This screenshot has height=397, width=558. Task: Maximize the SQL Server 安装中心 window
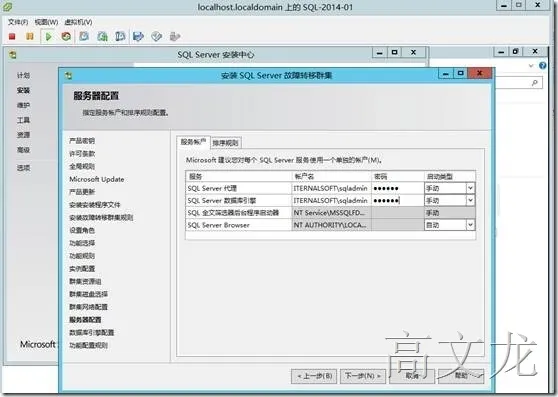point(394,52)
